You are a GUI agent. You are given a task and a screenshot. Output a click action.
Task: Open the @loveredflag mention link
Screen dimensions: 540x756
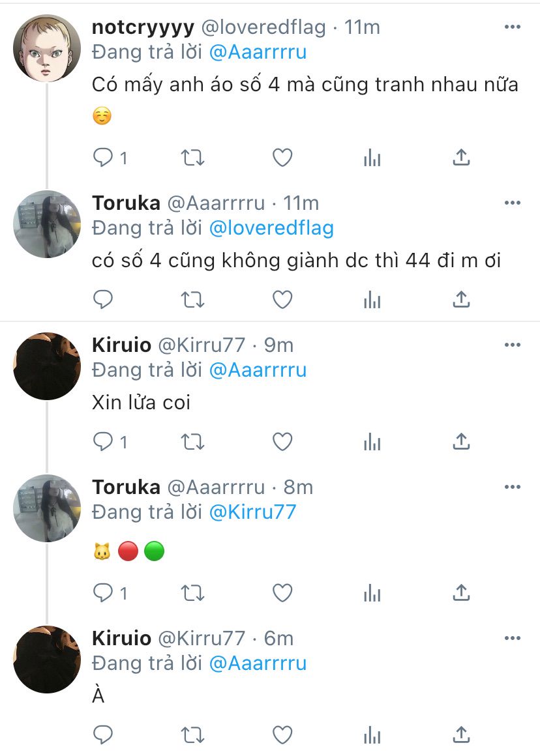[271, 228]
